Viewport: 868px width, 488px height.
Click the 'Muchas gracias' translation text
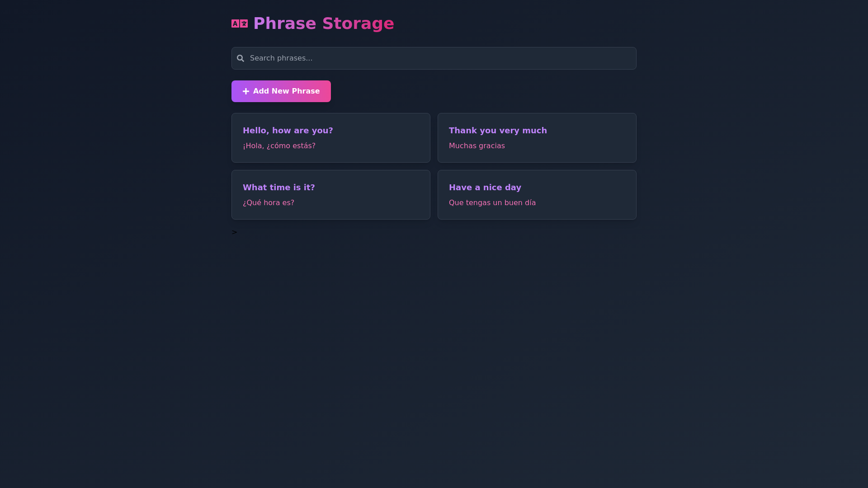point(477,145)
